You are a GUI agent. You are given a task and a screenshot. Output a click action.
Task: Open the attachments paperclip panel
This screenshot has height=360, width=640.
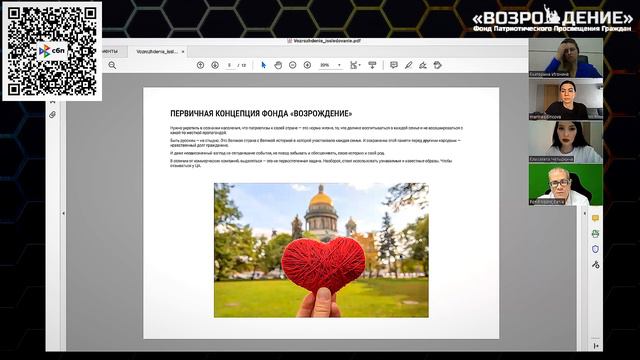click(x=53, y=115)
